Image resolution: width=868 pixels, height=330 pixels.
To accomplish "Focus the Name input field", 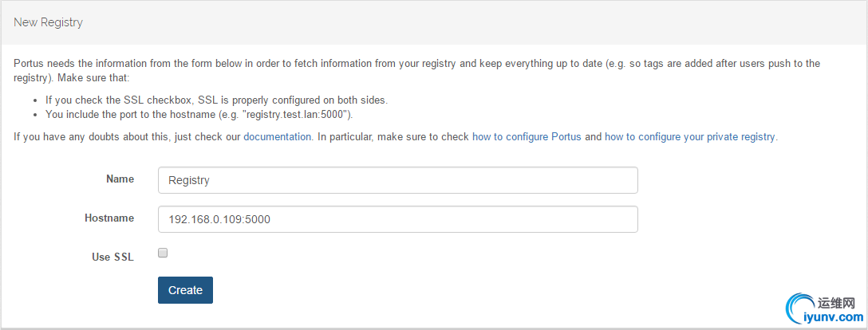I will (397, 180).
